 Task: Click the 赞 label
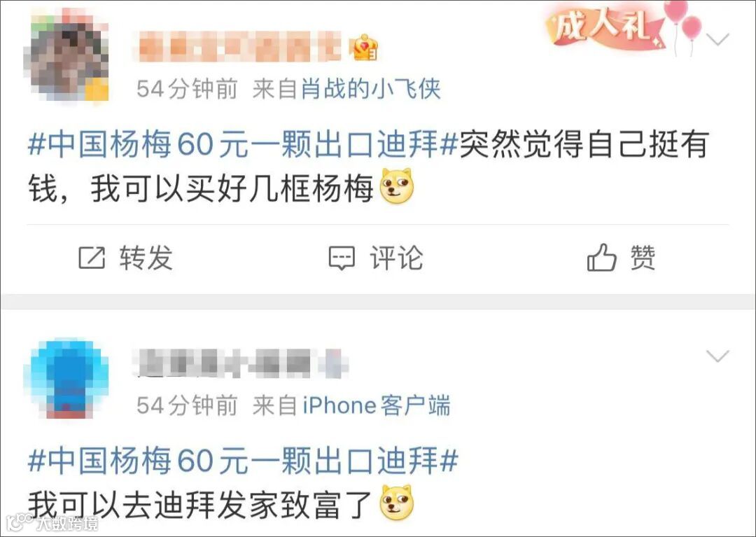(x=643, y=258)
